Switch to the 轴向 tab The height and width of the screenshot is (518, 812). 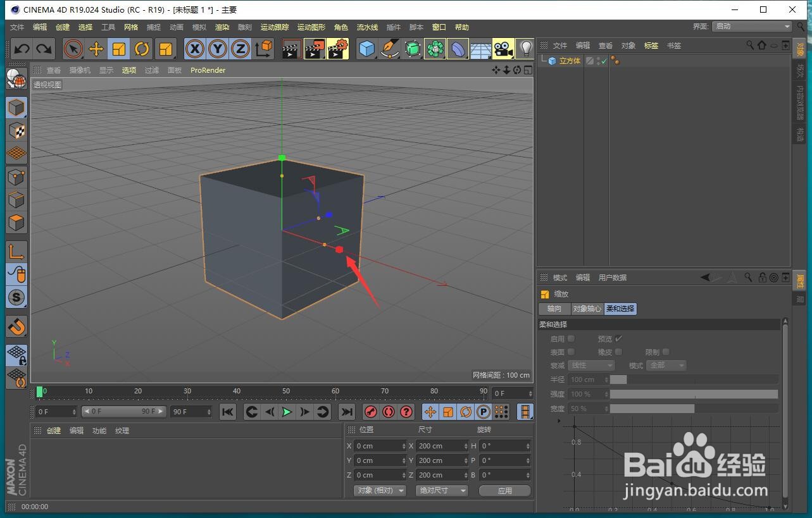[554, 309]
